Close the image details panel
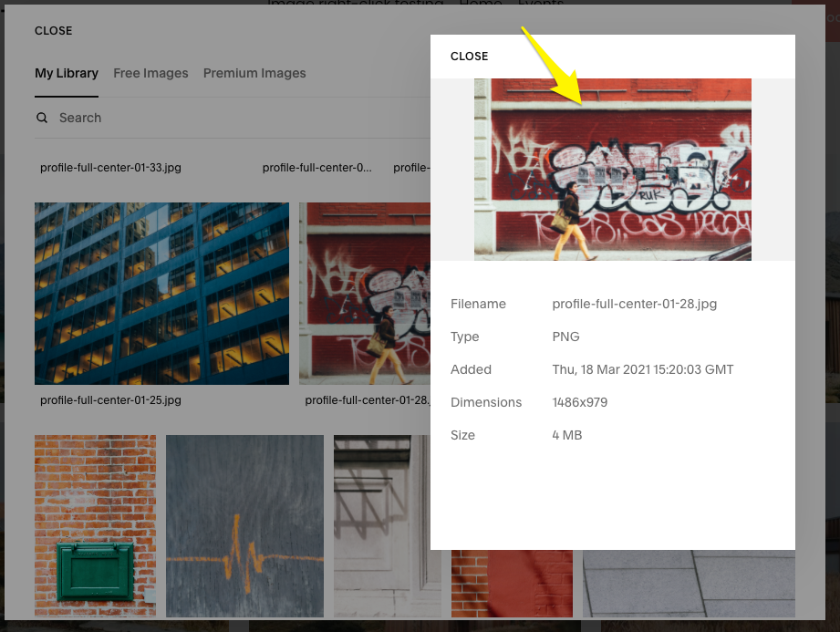The width and height of the screenshot is (840, 632). click(x=469, y=57)
